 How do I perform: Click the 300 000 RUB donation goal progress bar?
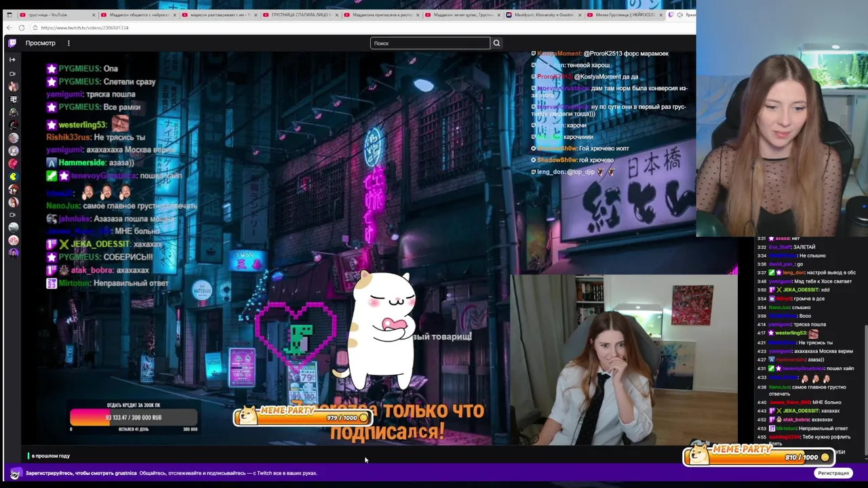(134, 418)
